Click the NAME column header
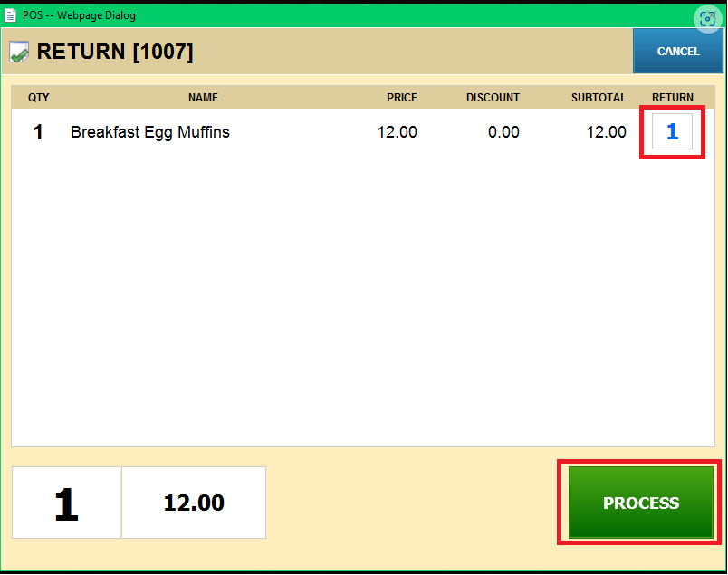Viewport: 728px width, 575px height. (203, 98)
